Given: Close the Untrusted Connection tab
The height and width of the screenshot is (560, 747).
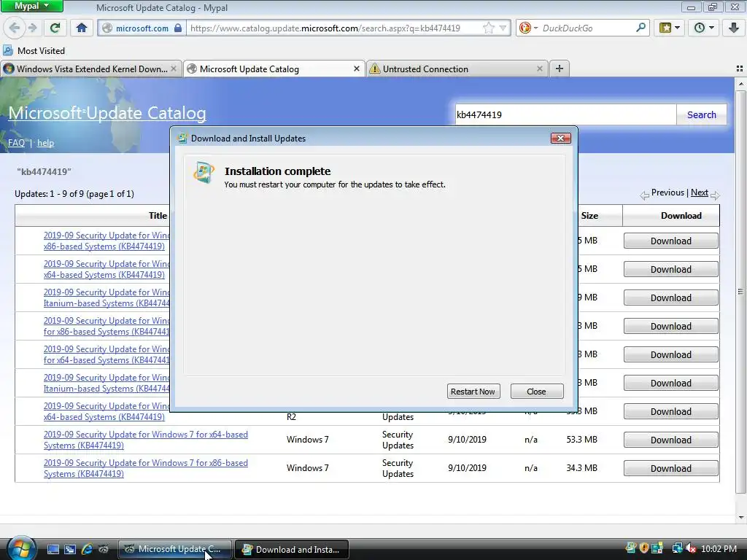Looking at the screenshot, I should (x=539, y=69).
